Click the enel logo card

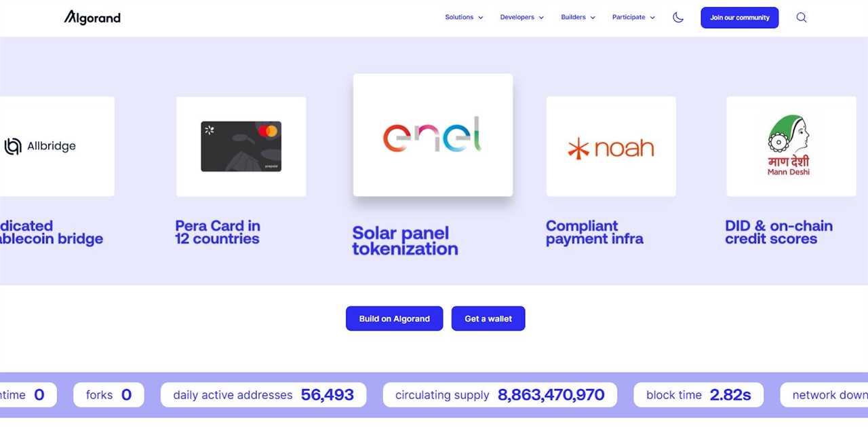(x=432, y=134)
